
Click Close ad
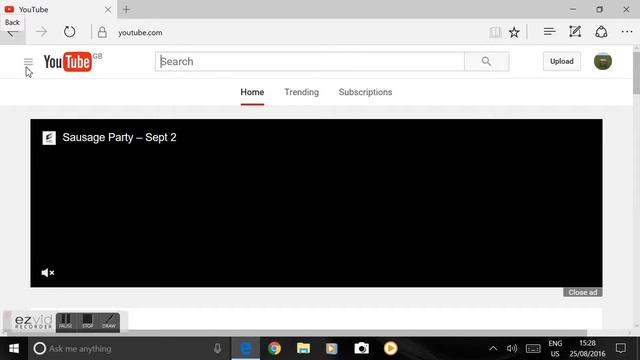(x=582, y=292)
